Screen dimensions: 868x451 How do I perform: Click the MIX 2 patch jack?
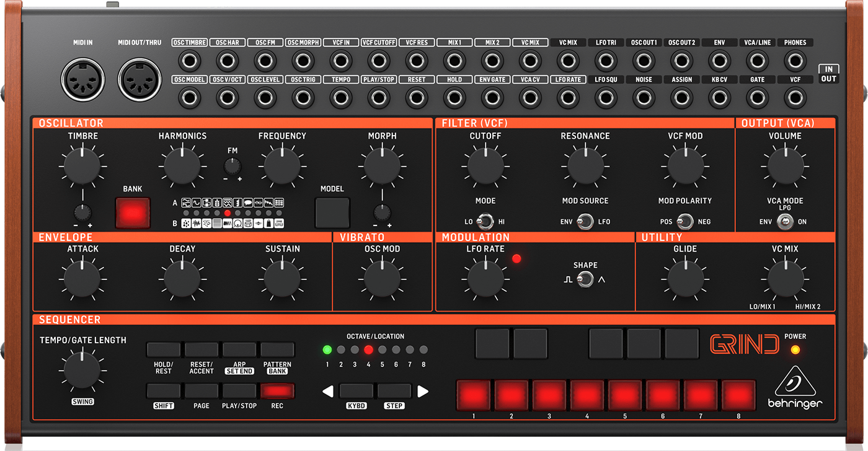click(x=492, y=61)
